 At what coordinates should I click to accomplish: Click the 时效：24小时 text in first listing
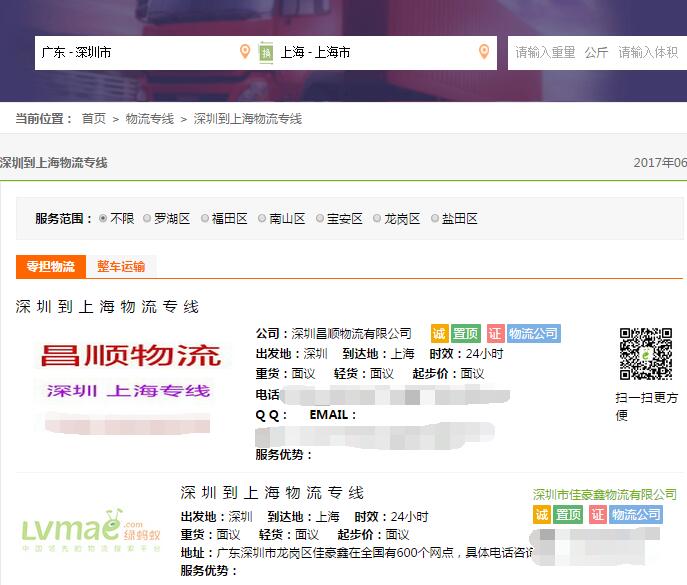[x=466, y=354]
